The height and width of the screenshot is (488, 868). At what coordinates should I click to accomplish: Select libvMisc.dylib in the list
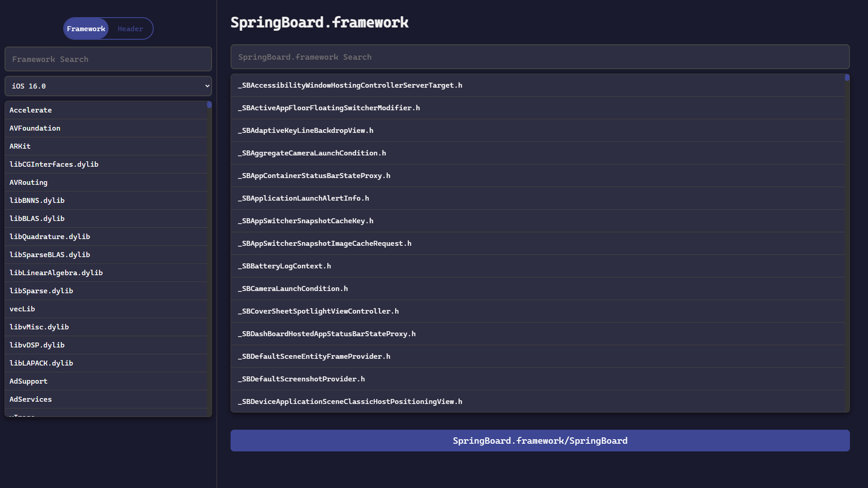click(106, 327)
